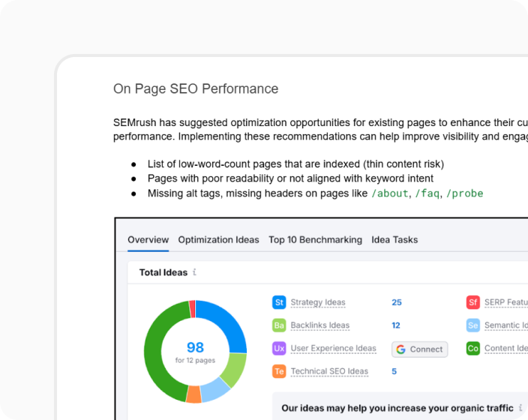
Task: Click the Technical SEO 'Te' icon
Action: point(279,371)
